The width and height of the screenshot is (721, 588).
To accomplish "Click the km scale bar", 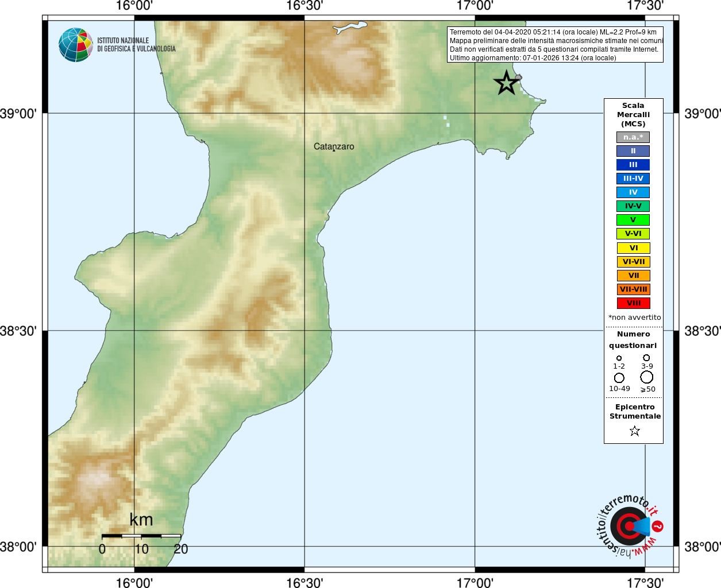I will pyautogui.click(x=141, y=536).
